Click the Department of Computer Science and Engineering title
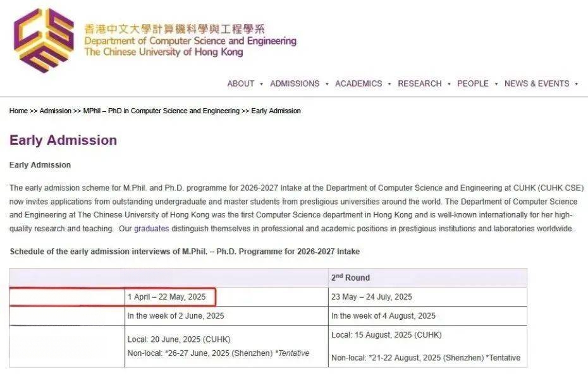The height and width of the screenshot is (378, 588). (190, 41)
